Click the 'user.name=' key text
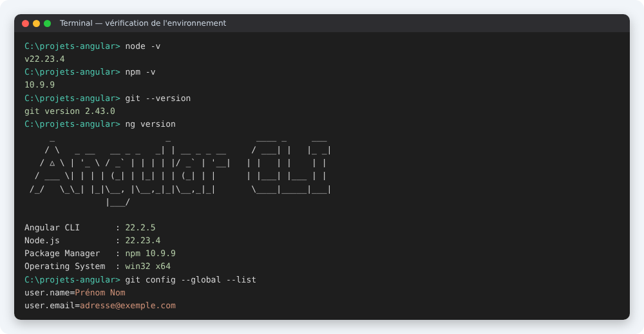 point(50,293)
